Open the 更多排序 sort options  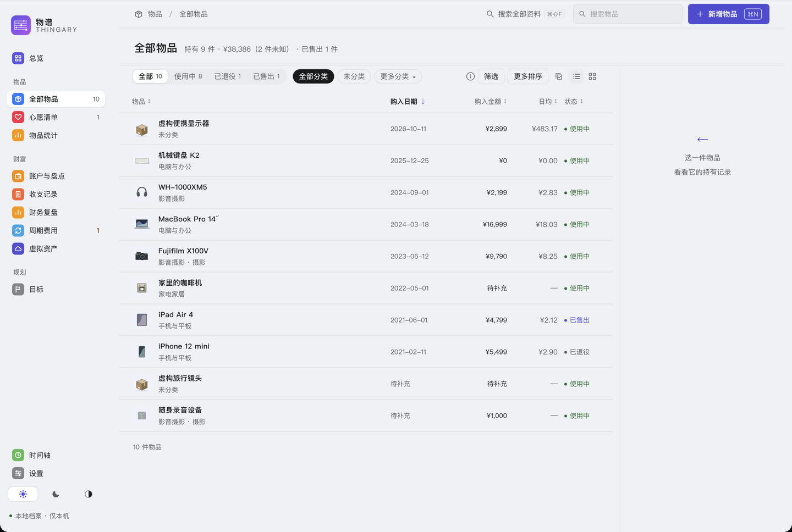(x=528, y=76)
